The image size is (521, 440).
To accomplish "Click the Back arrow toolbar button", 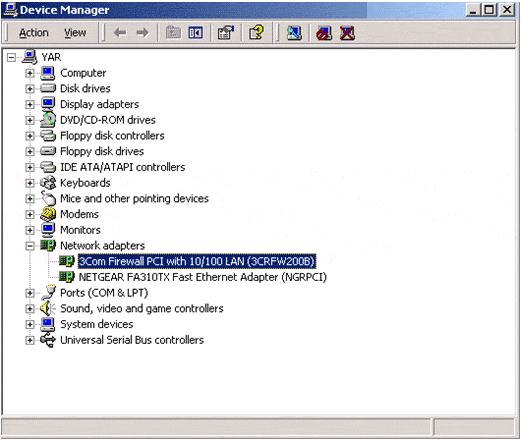I will (x=120, y=33).
